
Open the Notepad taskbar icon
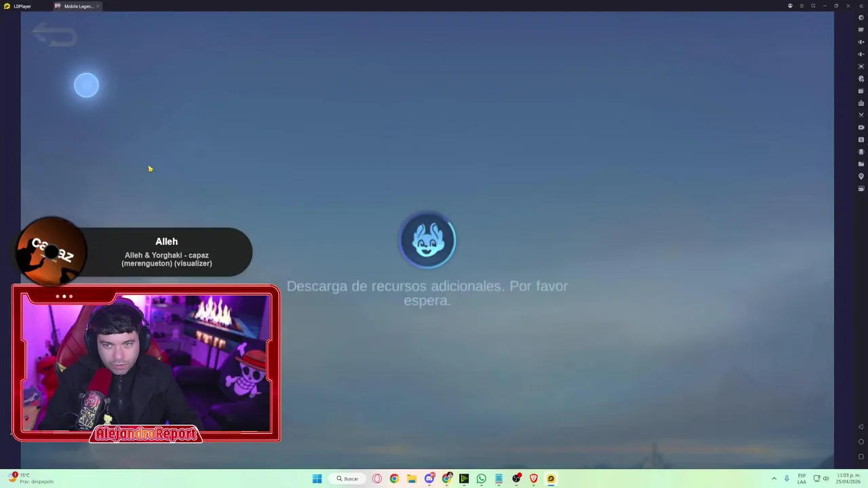point(499,479)
